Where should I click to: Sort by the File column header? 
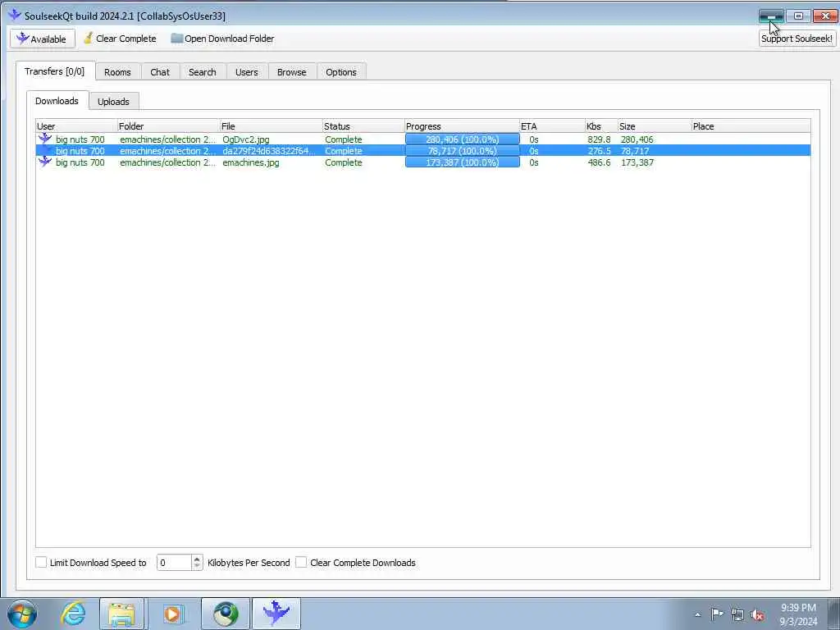271,126
